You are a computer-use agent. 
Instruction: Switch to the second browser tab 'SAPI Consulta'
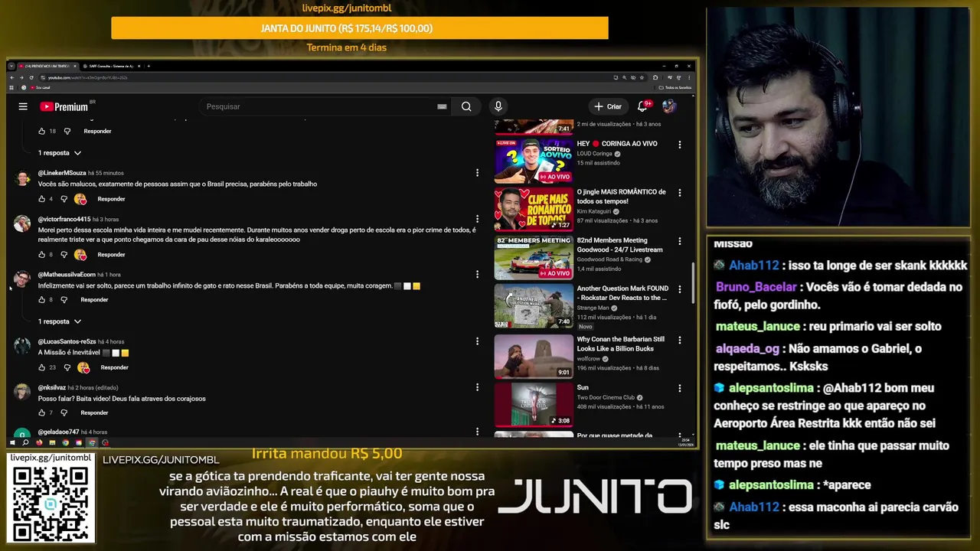tap(109, 66)
